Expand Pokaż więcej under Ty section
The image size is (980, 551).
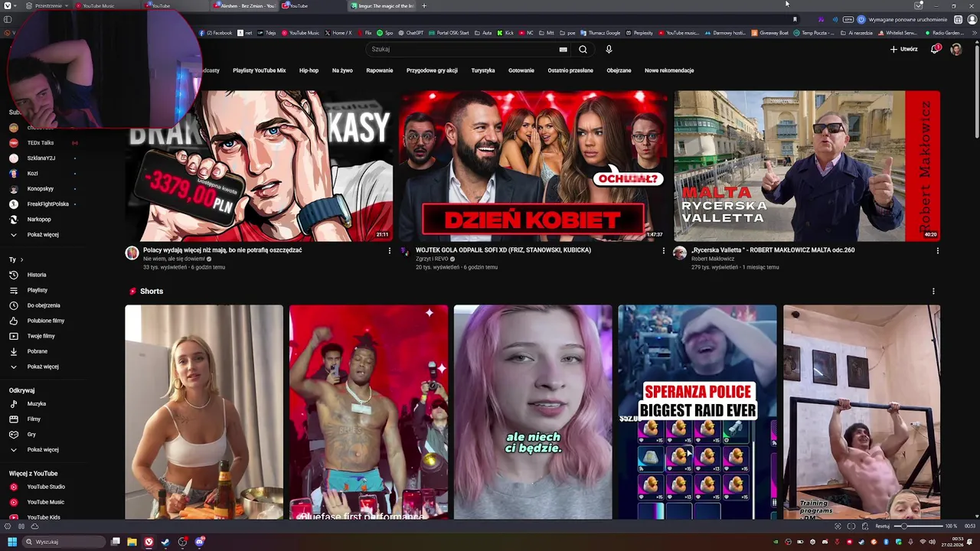tap(43, 367)
